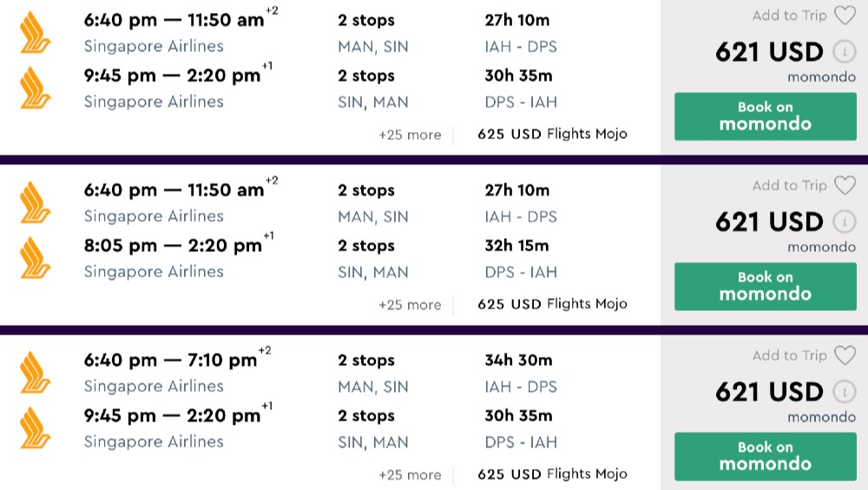Open the 625 USD Flights Mojo offer in first result
Viewport: 868px width, 490px height.
coord(552,134)
